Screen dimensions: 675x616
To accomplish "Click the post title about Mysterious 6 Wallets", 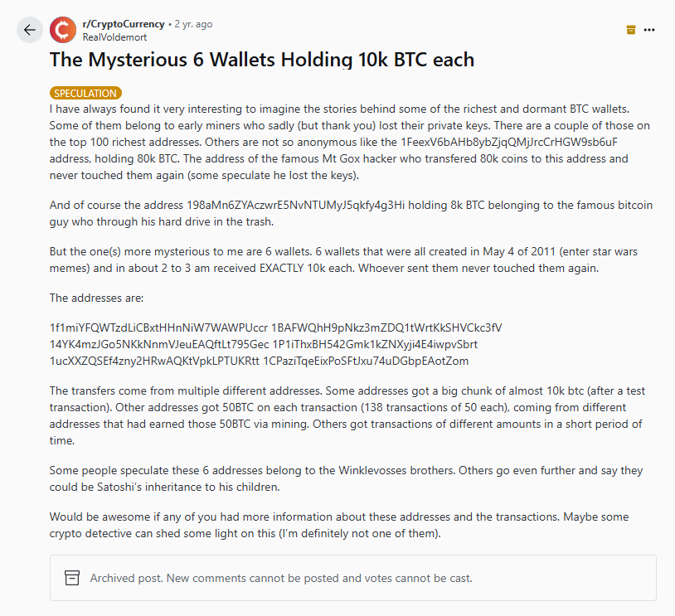I will tap(262, 60).
